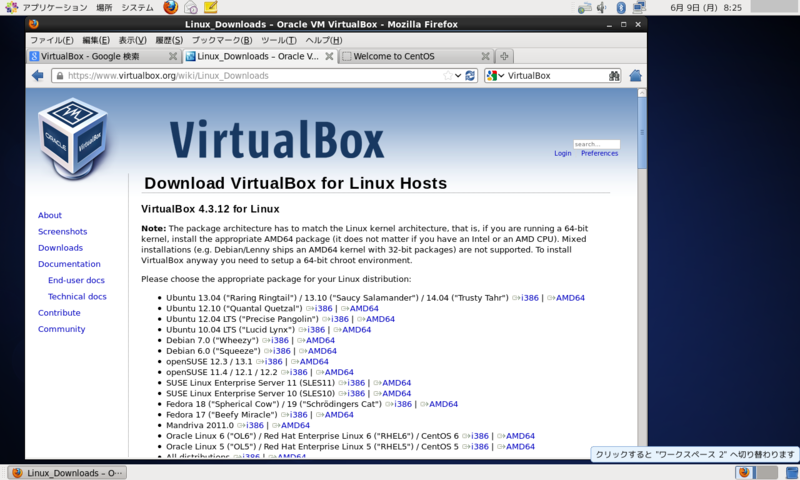Click the reload page icon in URL bar
The width and height of the screenshot is (800, 480).
tap(470, 75)
